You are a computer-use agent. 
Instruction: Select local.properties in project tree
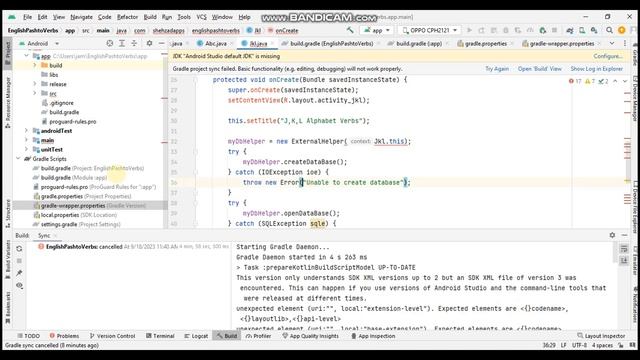(75, 215)
